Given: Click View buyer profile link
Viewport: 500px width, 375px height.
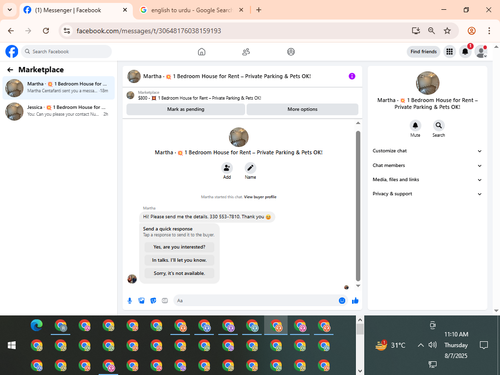Looking at the screenshot, I should [260, 197].
